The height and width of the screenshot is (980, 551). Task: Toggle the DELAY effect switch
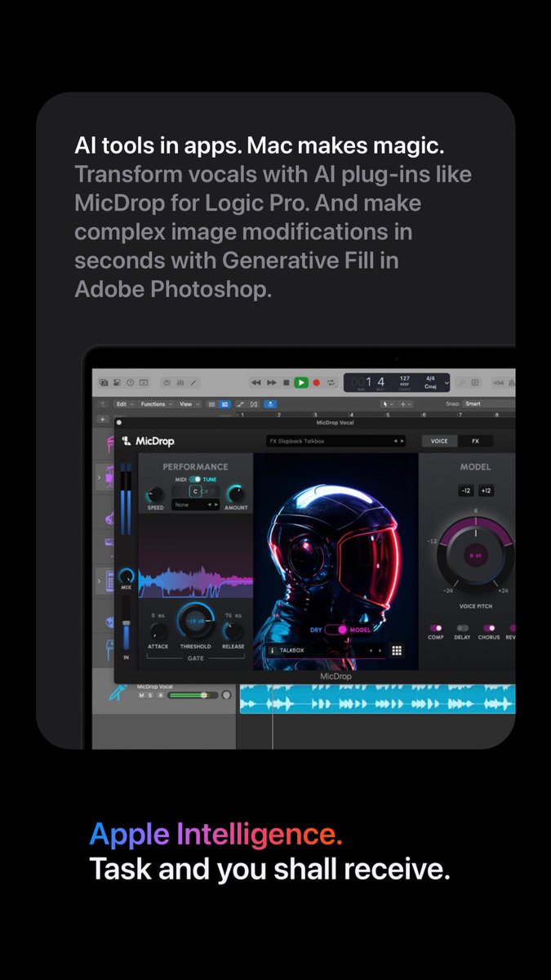pos(463,628)
